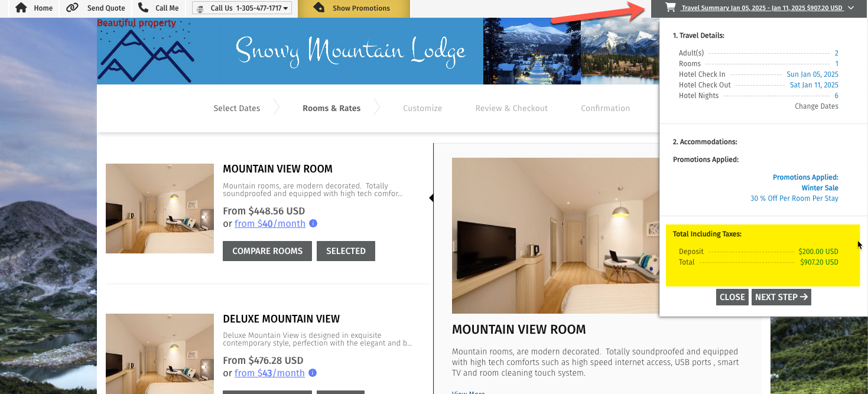Open the Rooms & Rates step
This screenshot has width=868, height=394.
[x=331, y=108]
